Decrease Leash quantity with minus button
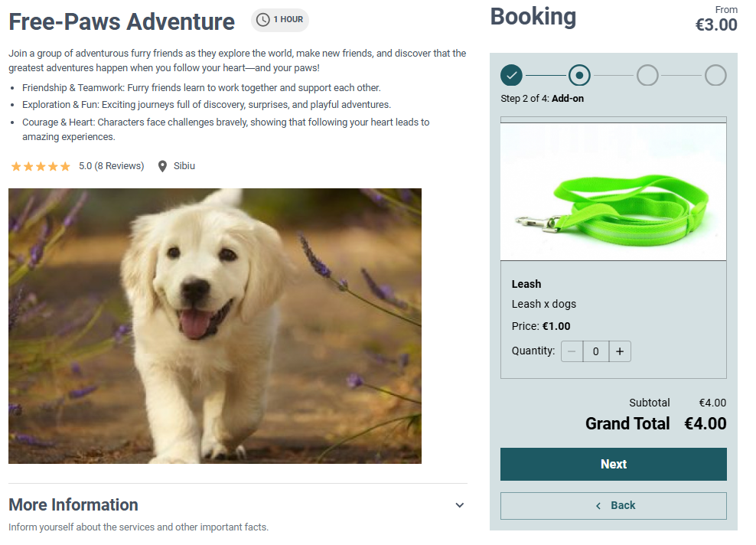This screenshot has height=545, width=756. point(572,351)
